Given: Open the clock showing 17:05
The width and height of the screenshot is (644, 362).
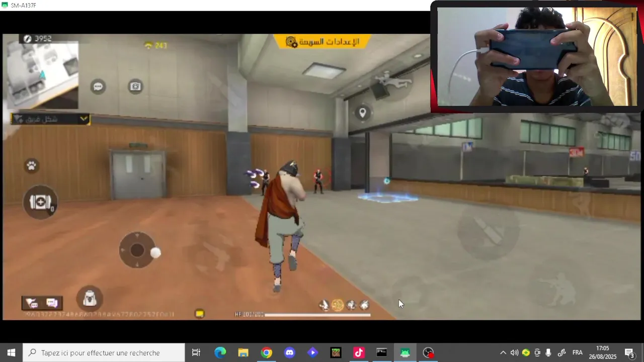Looking at the screenshot, I should click(602, 352).
